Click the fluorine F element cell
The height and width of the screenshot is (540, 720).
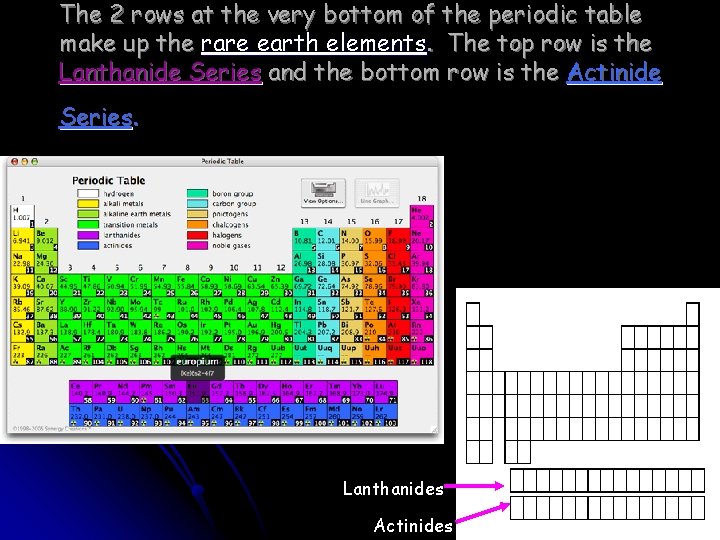point(398,239)
